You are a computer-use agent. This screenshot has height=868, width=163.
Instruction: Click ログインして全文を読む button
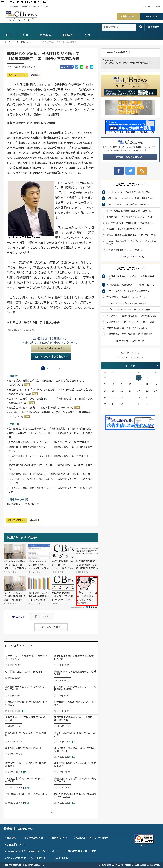[51, 357]
